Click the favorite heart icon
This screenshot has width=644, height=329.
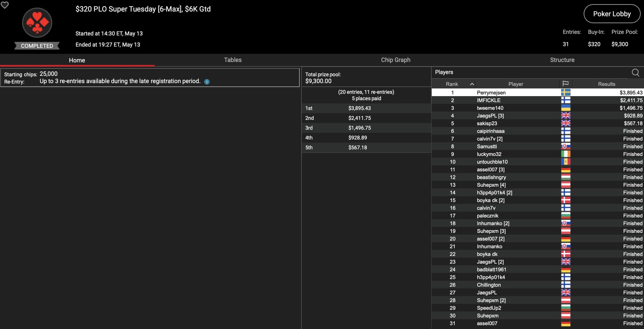click(x=5, y=5)
